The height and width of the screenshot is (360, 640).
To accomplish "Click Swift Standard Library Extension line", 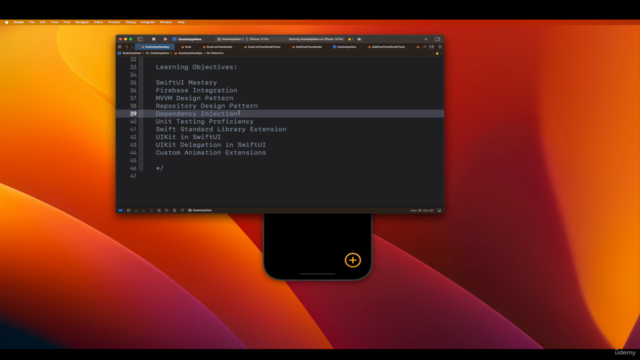I will coord(221,129).
